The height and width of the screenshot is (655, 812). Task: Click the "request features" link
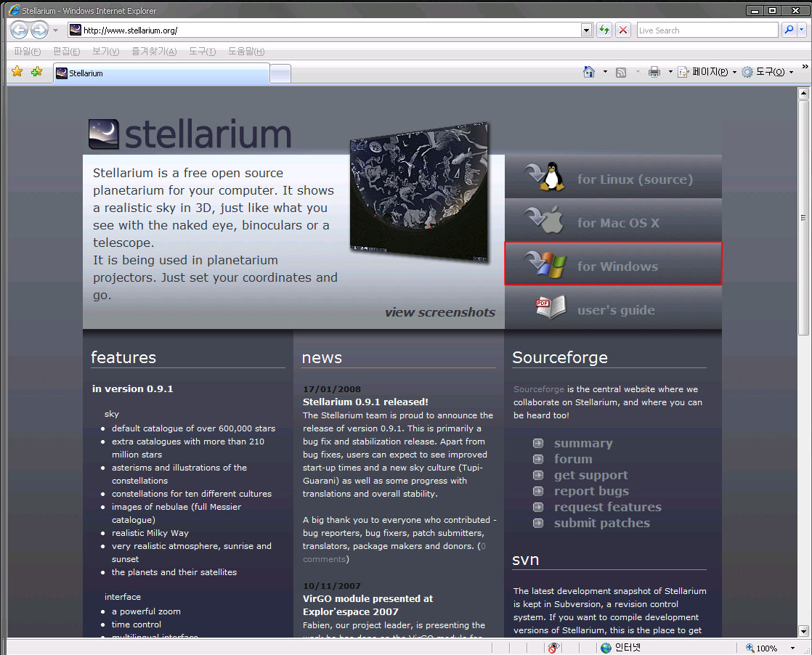pos(608,508)
